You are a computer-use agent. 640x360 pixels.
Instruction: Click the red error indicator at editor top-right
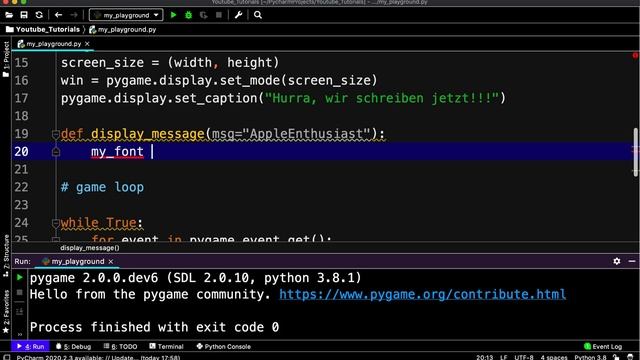(x=635, y=56)
